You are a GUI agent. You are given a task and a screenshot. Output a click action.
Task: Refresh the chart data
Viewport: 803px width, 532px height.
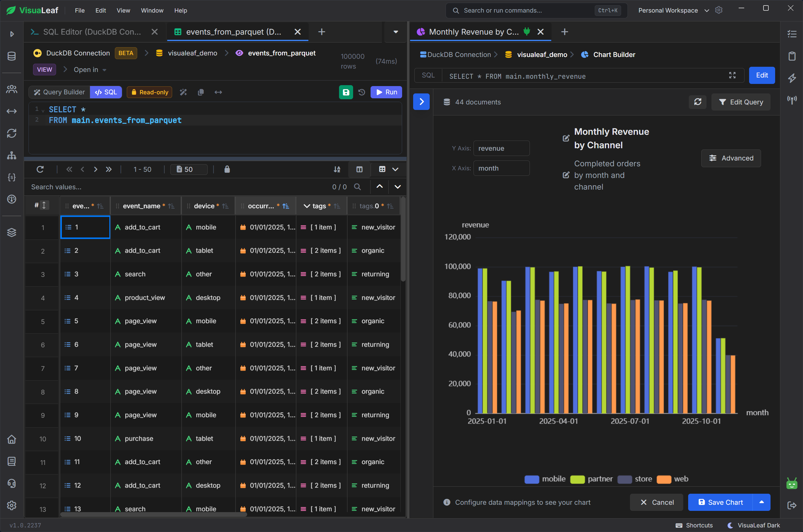[697, 102]
